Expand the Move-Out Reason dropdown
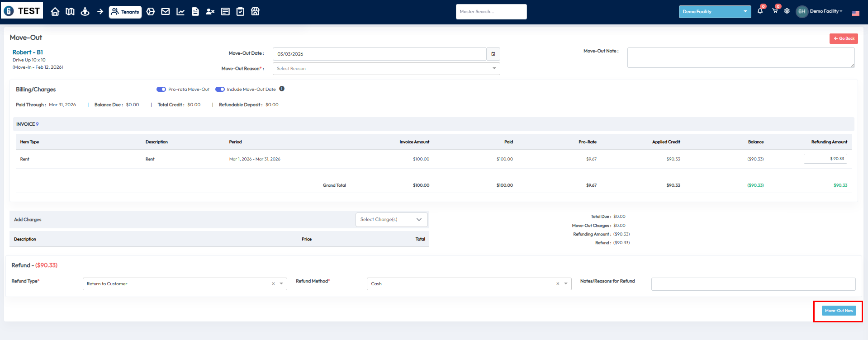This screenshot has width=868, height=340. click(386, 69)
